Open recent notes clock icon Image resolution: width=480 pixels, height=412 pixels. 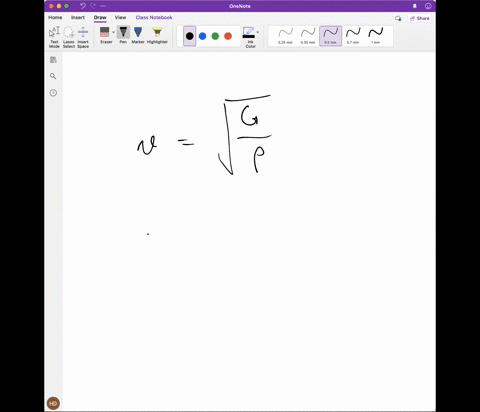(53, 93)
